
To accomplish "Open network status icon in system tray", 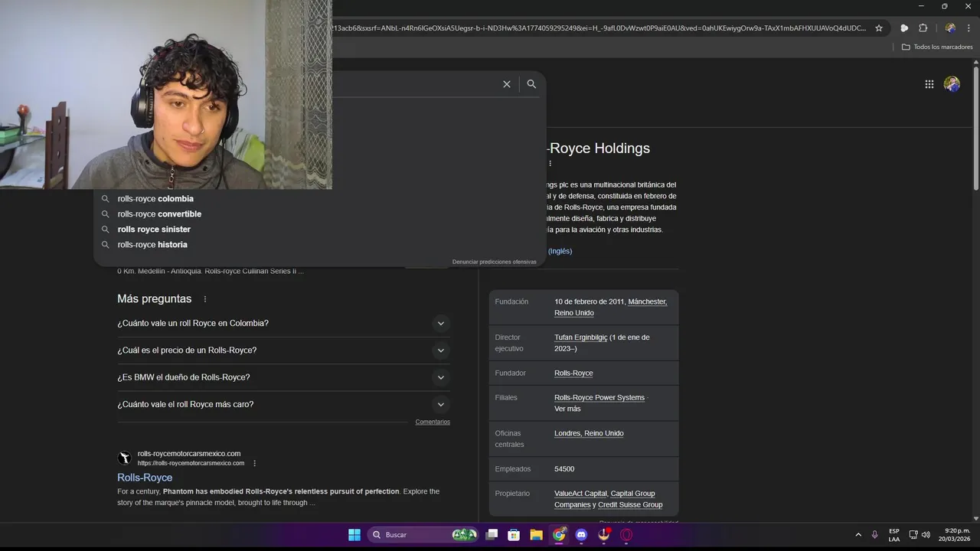I will point(913,535).
